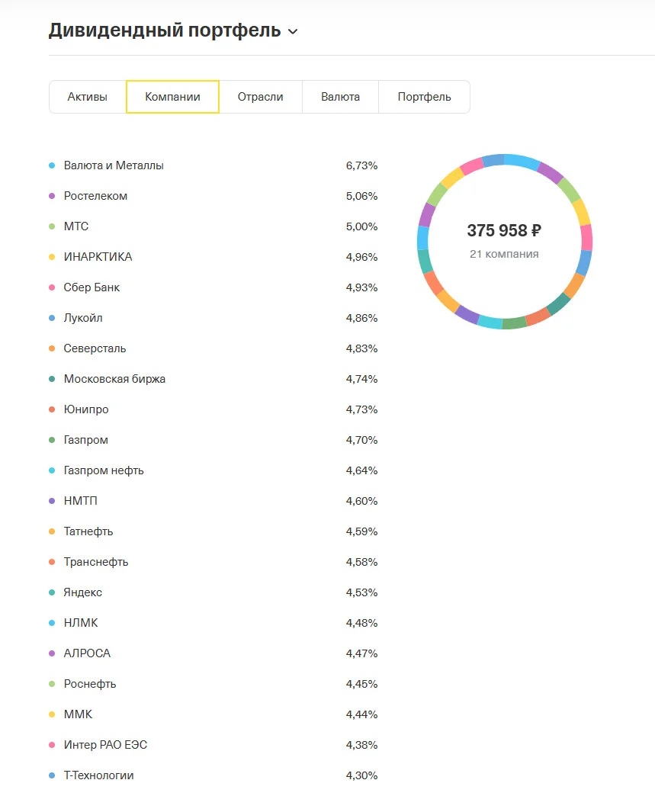Screen dimensions: 655x812
Task: Switch to the Активы tab
Action: (x=88, y=97)
